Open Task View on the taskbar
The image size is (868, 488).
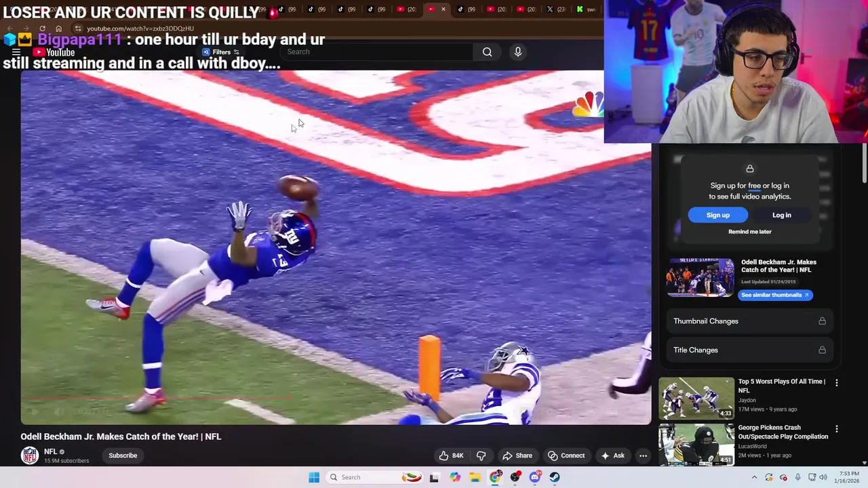[434, 477]
